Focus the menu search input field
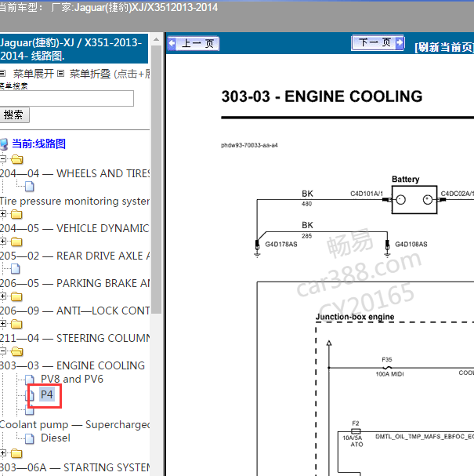 [x=67, y=98]
